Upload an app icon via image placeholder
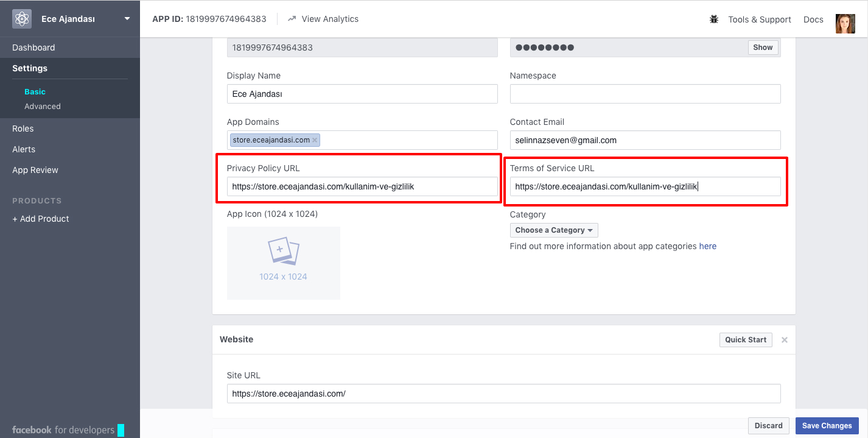 tap(283, 263)
